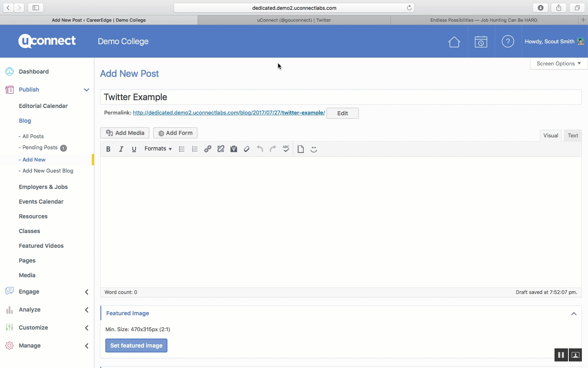Click the remove link icon
The height and width of the screenshot is (368, 588).
tap(221, 149)
